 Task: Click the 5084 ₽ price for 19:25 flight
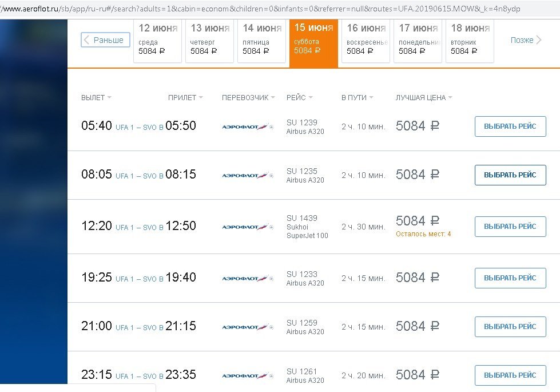(x=418, y=278)
